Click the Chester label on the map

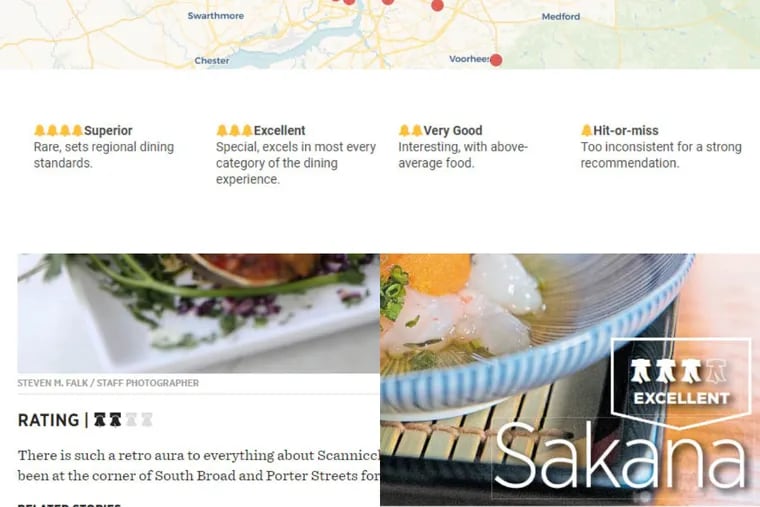coord(212,61)
